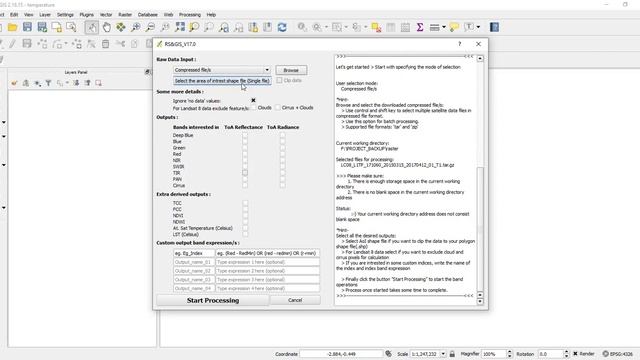Open the Identify Features tool
Screen dimensions: 640x360
(x=302, y=27)
